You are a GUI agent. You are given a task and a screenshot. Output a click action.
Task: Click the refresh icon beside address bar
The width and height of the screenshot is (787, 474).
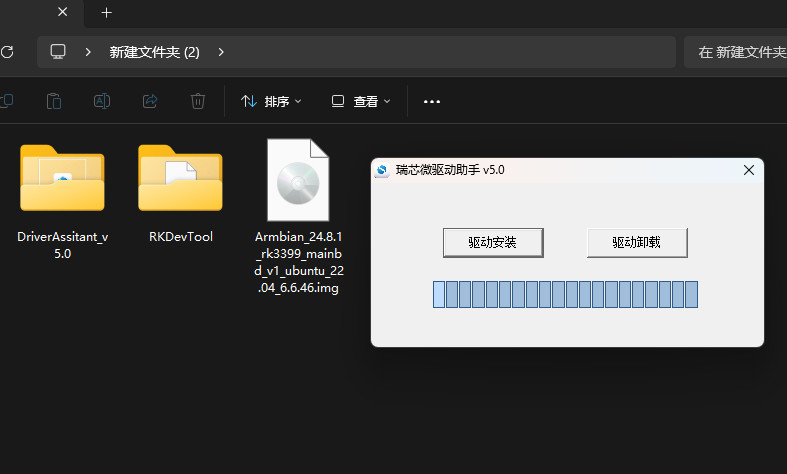coord(7,52)
